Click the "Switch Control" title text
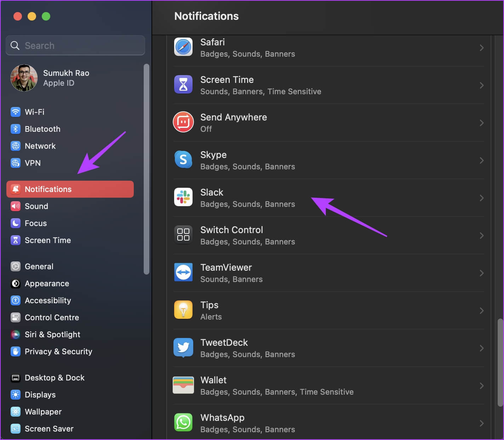 232,230
